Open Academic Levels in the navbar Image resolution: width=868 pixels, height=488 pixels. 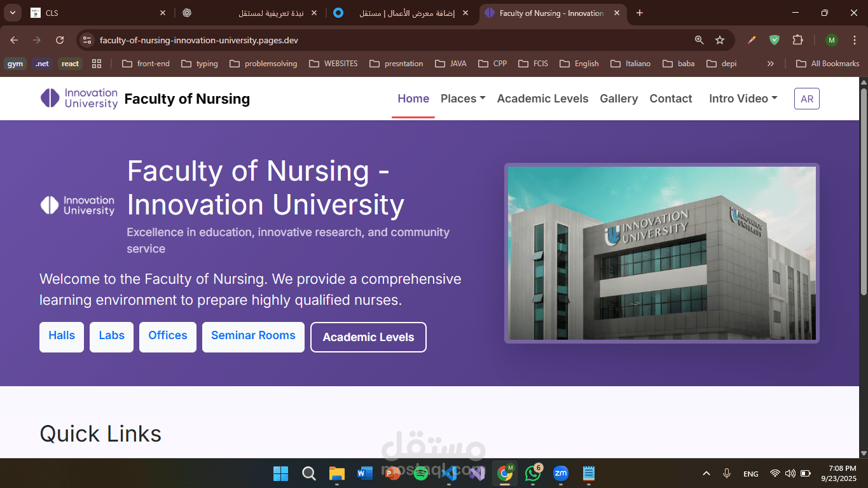click(542, 99)
